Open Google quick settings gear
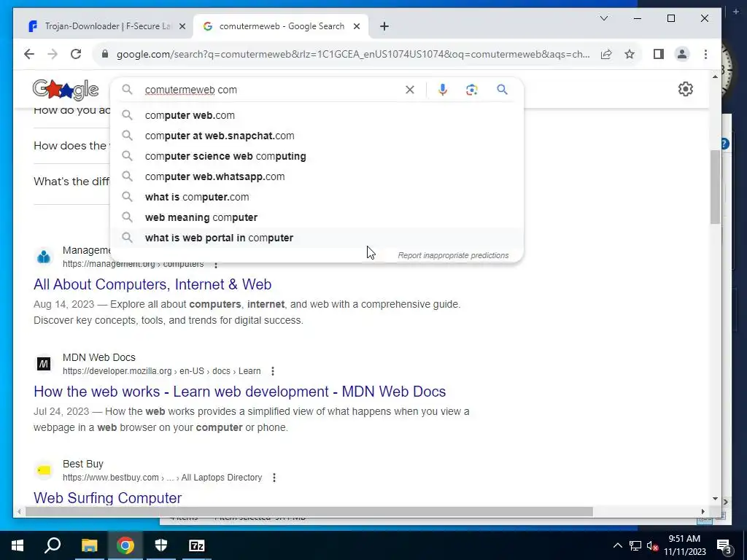 point(685,89)
